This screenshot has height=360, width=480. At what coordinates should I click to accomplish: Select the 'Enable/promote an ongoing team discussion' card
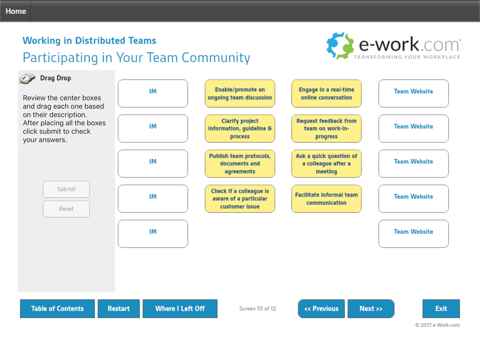tap(240, 94)
